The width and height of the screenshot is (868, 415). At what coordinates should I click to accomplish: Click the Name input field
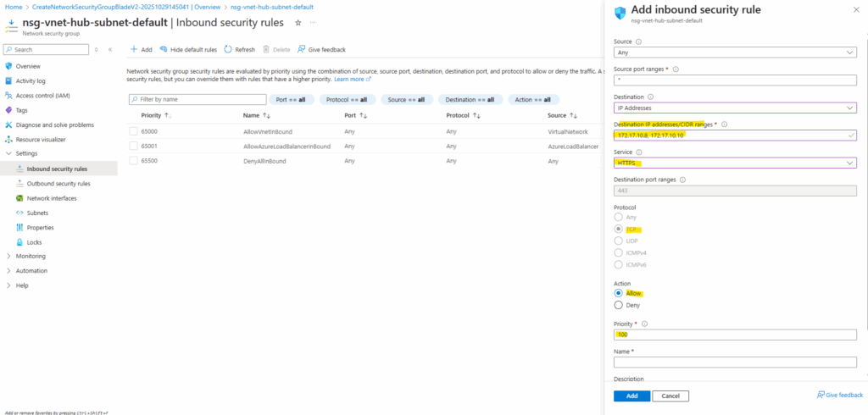coord(735,362)
